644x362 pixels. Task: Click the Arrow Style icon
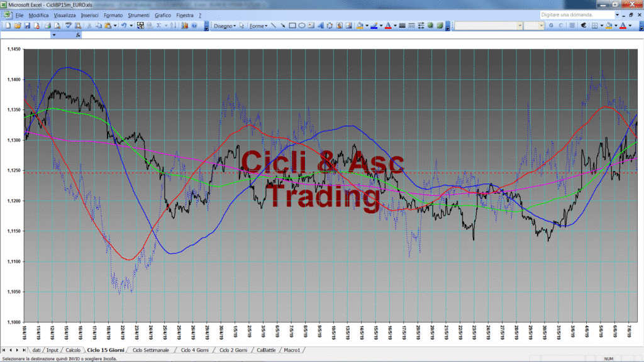421,26
